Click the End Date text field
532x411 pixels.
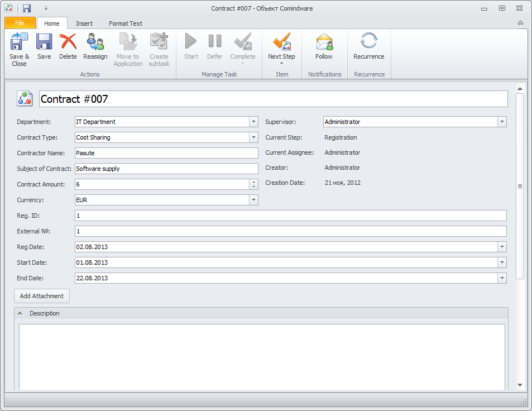click(x=286, y=278)
